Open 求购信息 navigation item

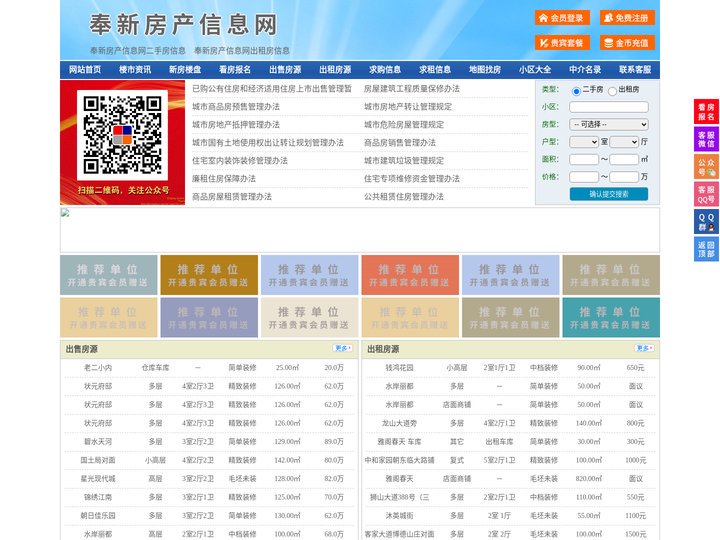click(385, 70)
